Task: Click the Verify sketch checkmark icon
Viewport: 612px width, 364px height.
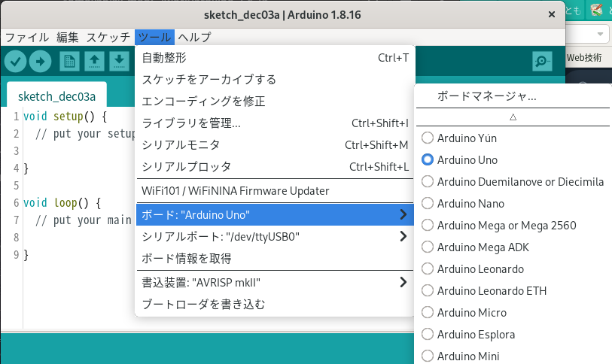Action: (16, 62)
